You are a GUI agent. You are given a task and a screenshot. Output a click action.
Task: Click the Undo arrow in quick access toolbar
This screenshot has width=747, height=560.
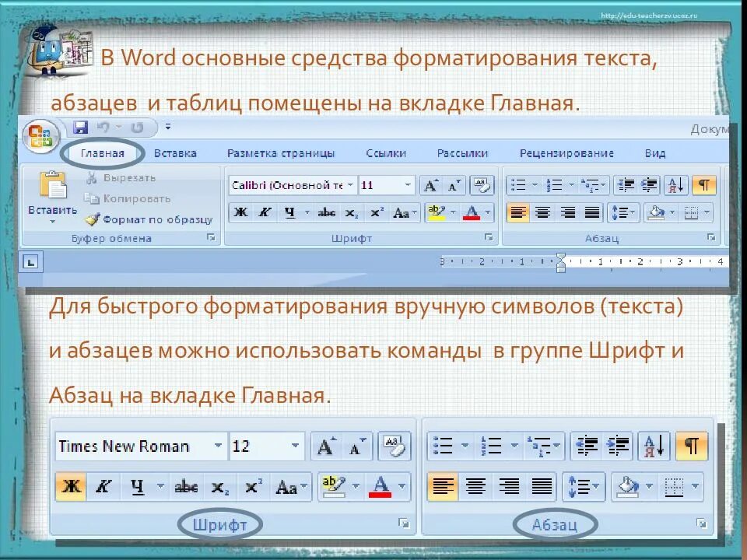click(103, 127)
